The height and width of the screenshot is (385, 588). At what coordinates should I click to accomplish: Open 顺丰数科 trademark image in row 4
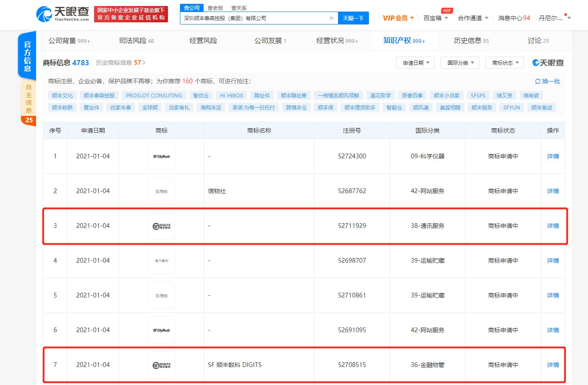(x=161, y=261)
